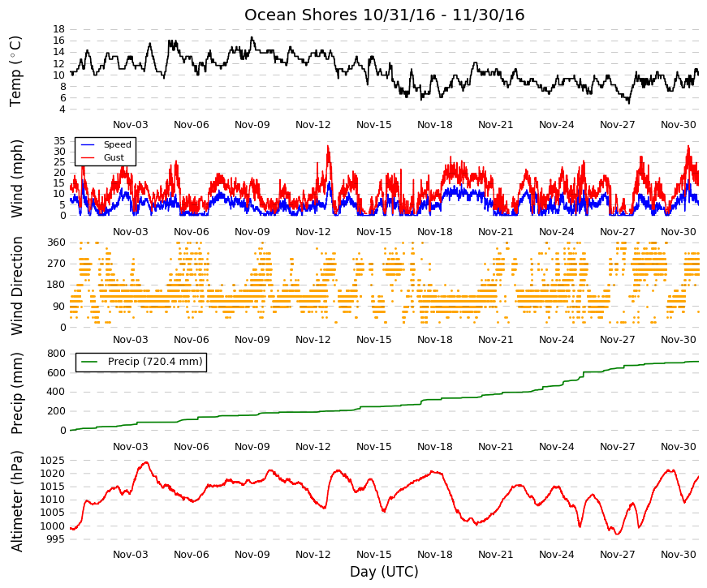The width and height of the screenshot is (707, 588).
Task: Select the Speed legend label
Action: pyautogui.click(x=117, y=144)
